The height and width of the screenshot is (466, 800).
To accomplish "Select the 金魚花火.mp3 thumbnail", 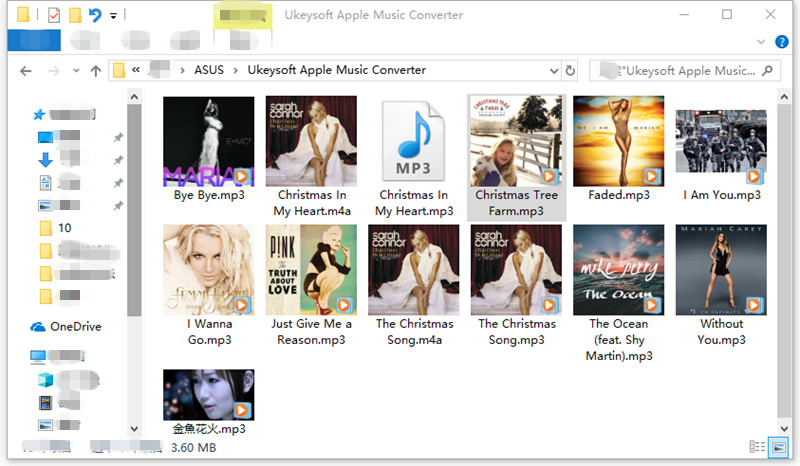I will click(x=209, y=395).
